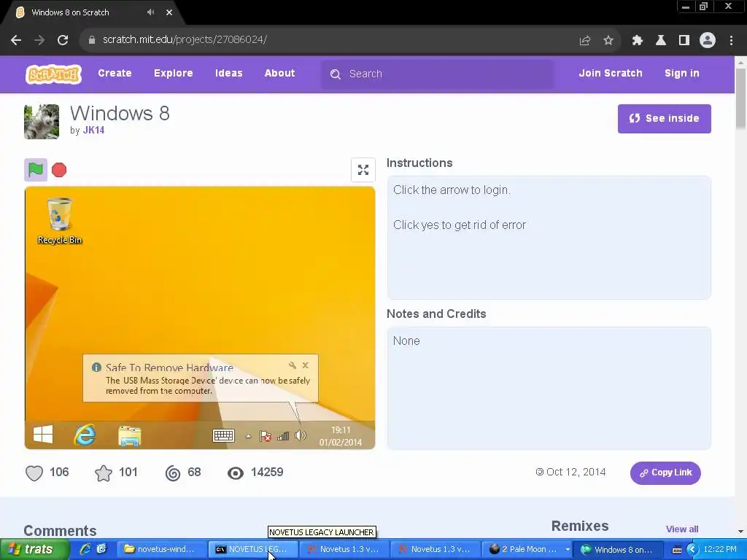Click the Chrome labs flask icon
747x560 pixels.
pos(660,41)
